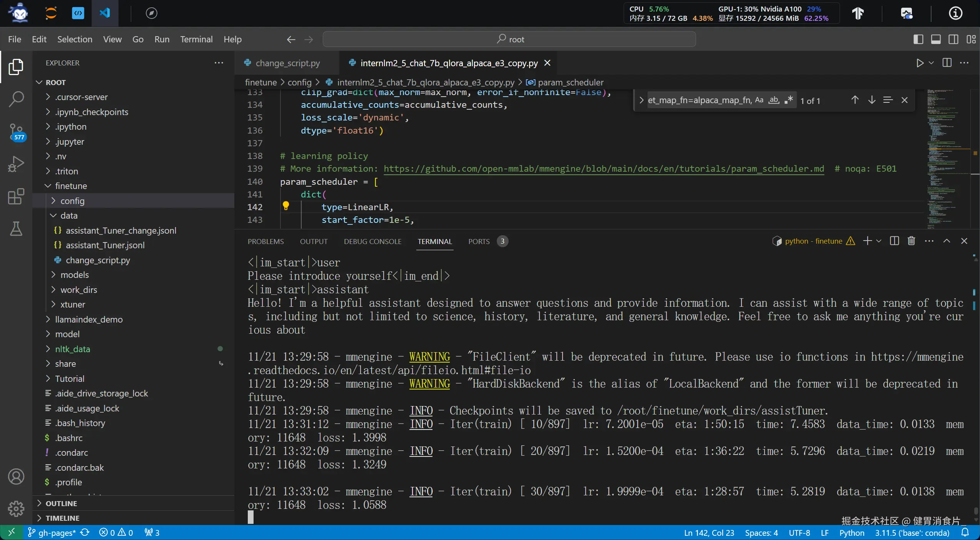The width and height of the screenshot is (980, 540).
Task: Kill terminal with the trash icon
Action: (x=911, y=241)
